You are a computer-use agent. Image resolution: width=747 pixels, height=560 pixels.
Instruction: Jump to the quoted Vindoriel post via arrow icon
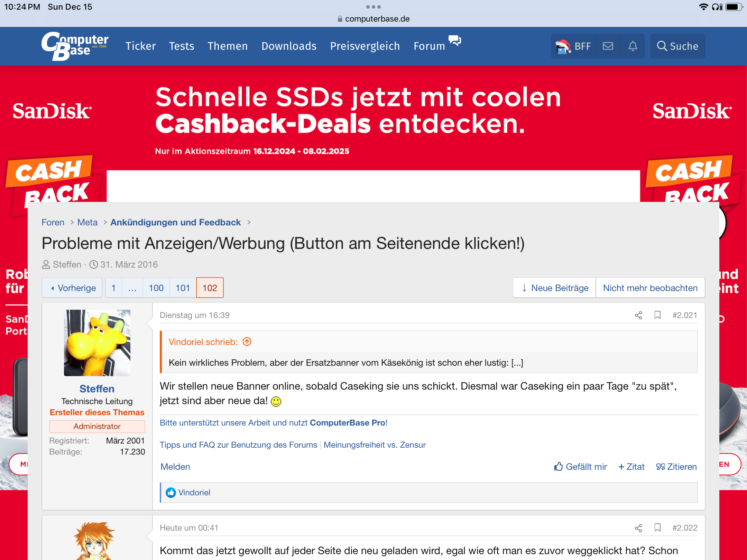click(247, 342)
